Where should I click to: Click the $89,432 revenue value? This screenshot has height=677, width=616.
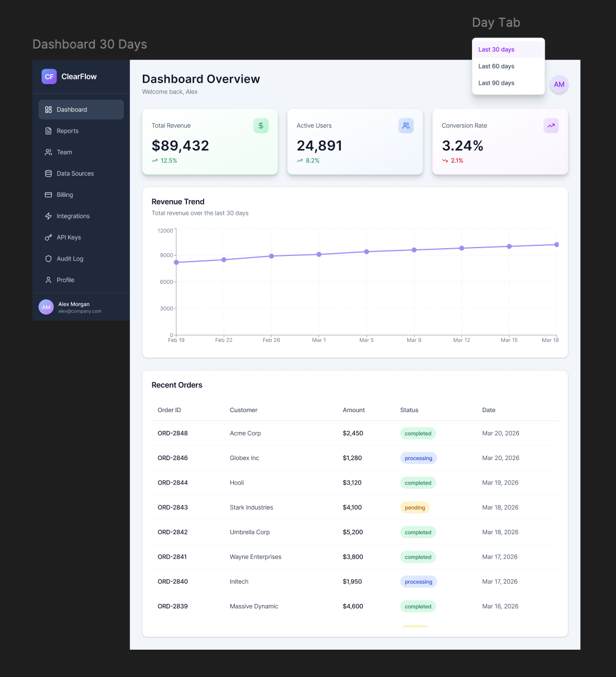pyautogui.click(x=180, y=146)
